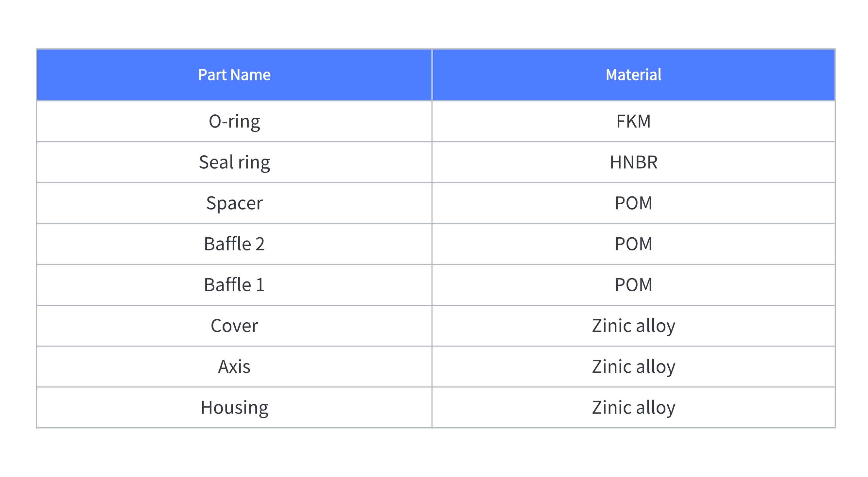Image resolution: width=868 pixels, height=477 pixels.
Task: Click the divider between the two header cells
Action: coord(432,75)
